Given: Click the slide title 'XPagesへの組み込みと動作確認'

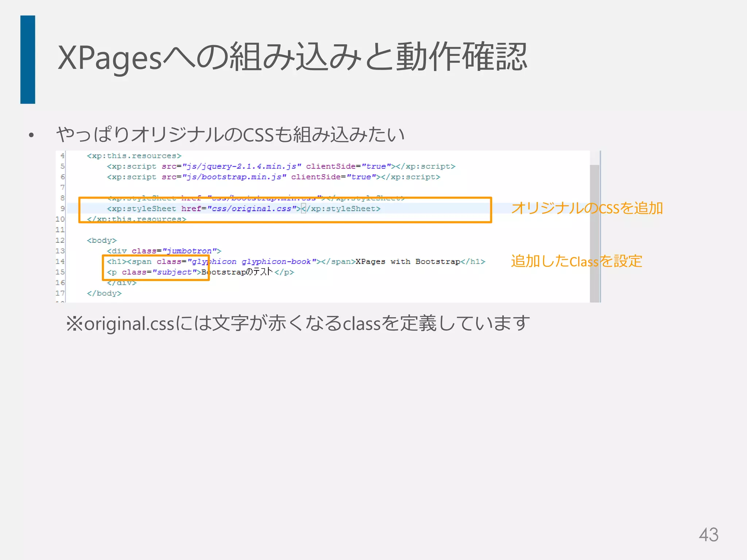Looking at the screenshot, I should 293,57.
